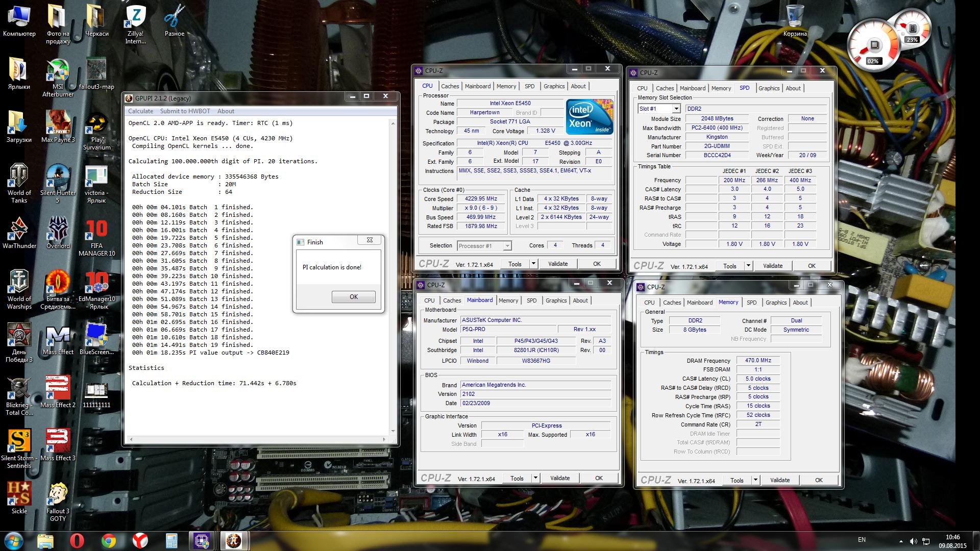Open the clock and date in tray
The height and width of the screenshot is (551, 980).
[x=952, y=541]
